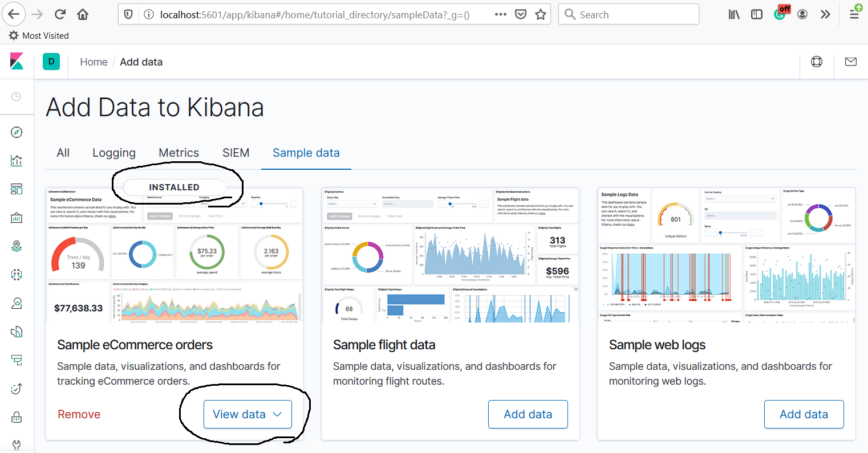
Task: Open Logs icon in sidebar
Action: [x=17, y=332]
